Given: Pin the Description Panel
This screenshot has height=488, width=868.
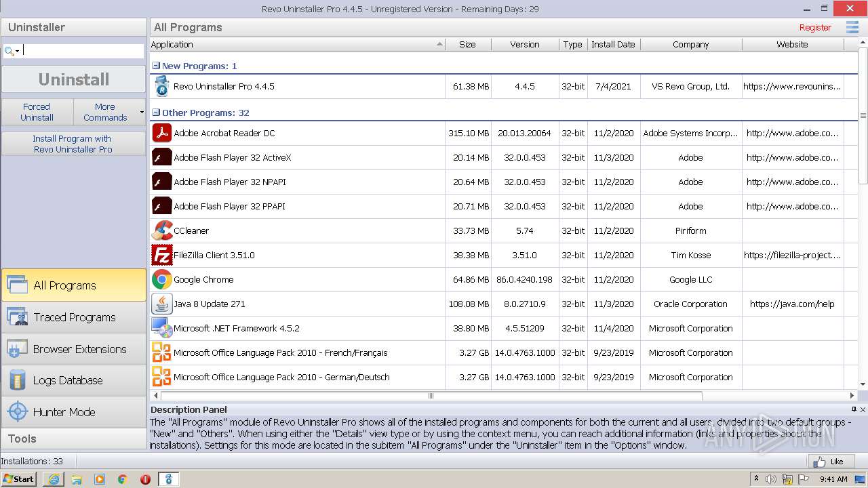Looking at the screenshot, I should (854, 409).
